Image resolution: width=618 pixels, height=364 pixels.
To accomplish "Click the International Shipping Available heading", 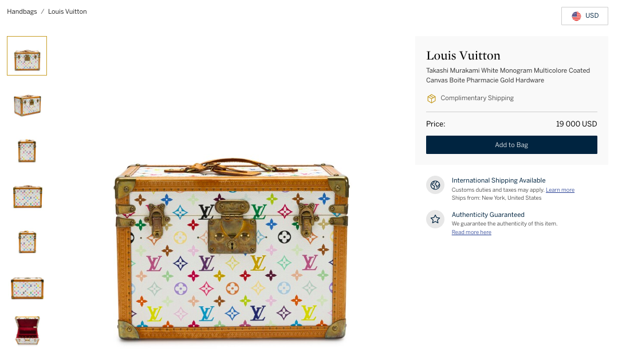I will click(x=498, y=180).
